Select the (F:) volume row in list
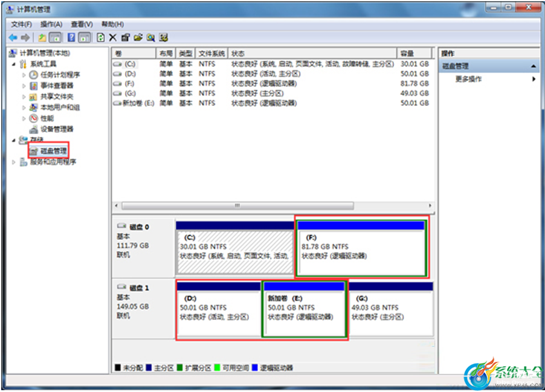The width and height of the screenshot is (545, 392). [x=273, y=83]
